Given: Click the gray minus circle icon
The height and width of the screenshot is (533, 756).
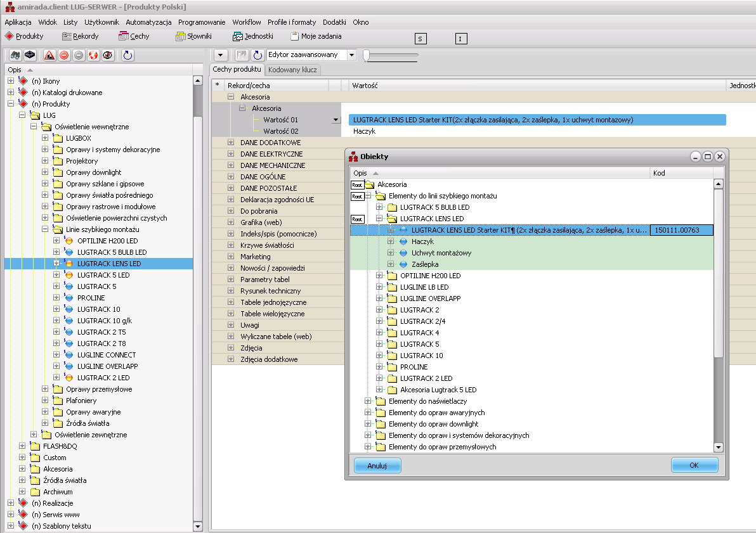Looking at the screenshot, I should coord(79,55).
